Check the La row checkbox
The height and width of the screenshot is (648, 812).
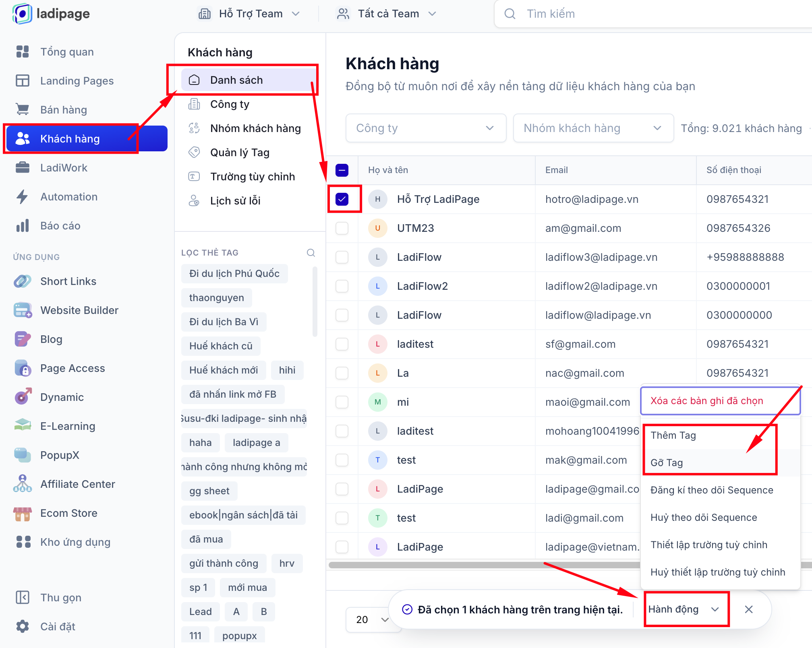[342, 373]
